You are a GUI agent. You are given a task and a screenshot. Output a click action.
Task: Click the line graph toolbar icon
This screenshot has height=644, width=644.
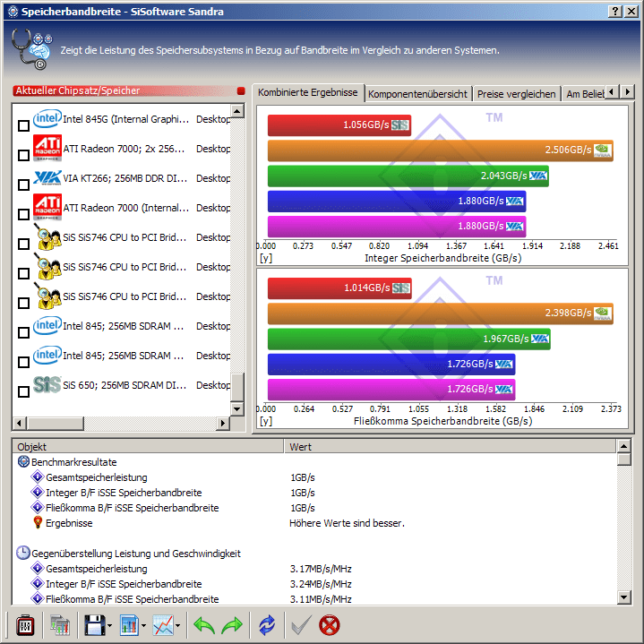(164, 625)
